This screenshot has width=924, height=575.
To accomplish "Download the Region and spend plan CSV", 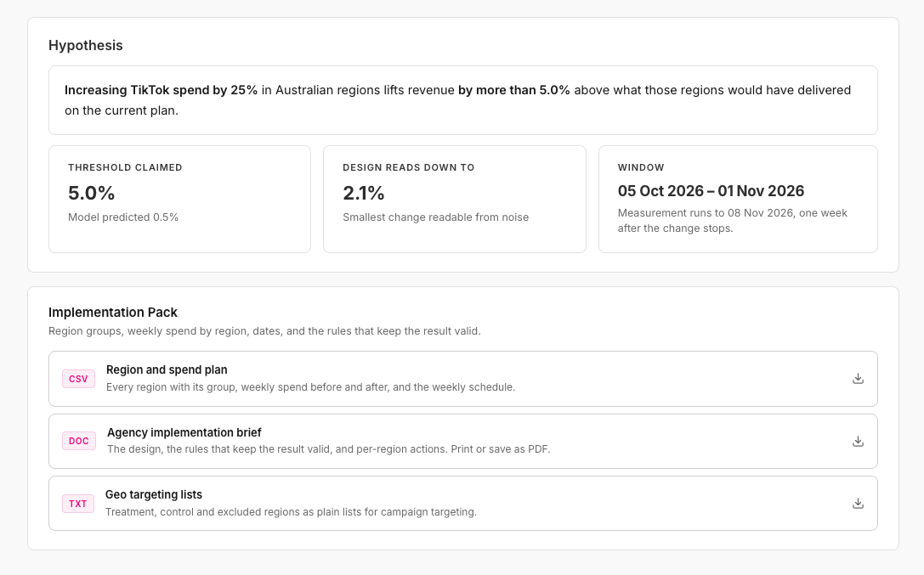I will tap(858, 379).
